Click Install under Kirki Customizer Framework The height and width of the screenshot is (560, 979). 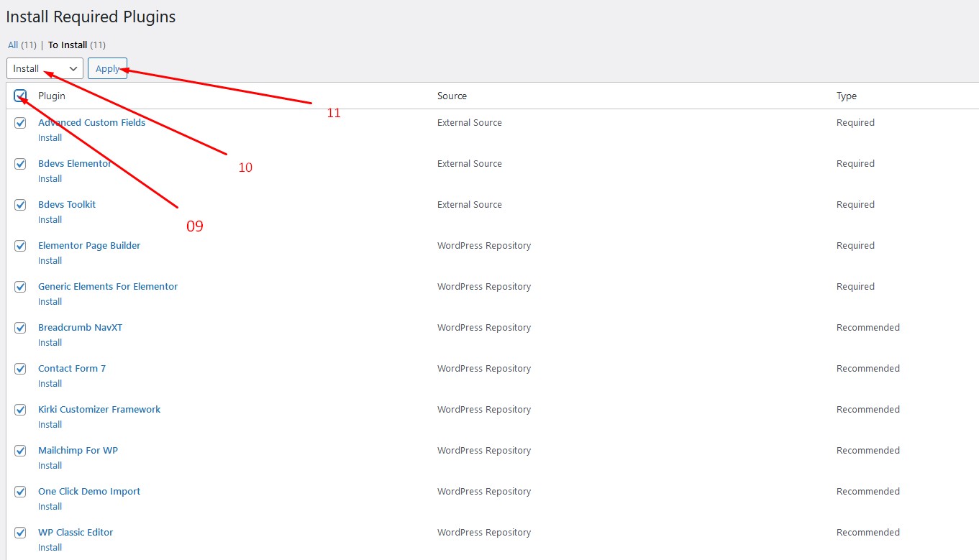click(50, 424)
